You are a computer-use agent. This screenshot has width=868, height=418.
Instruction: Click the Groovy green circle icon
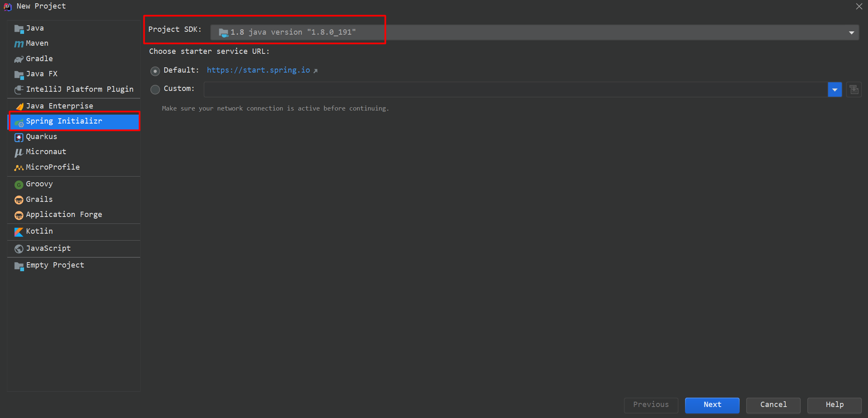click(x=19, y=185)
